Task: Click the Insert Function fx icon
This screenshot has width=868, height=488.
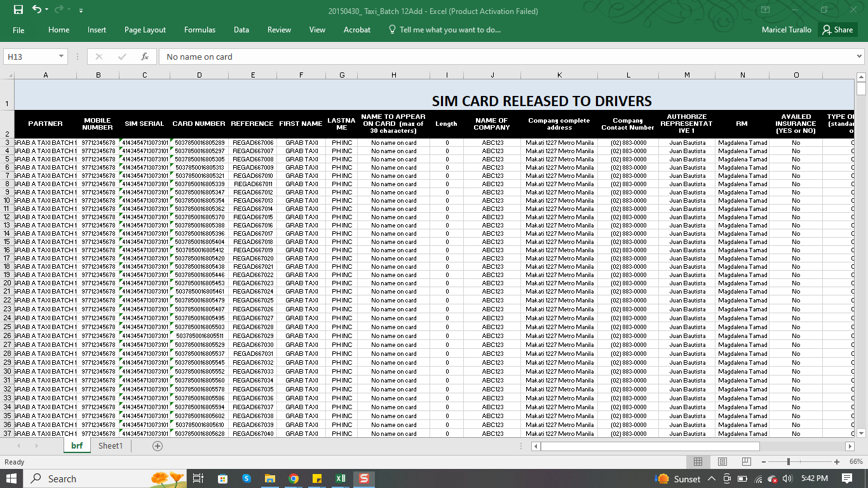Action: [x=145, y=57]
